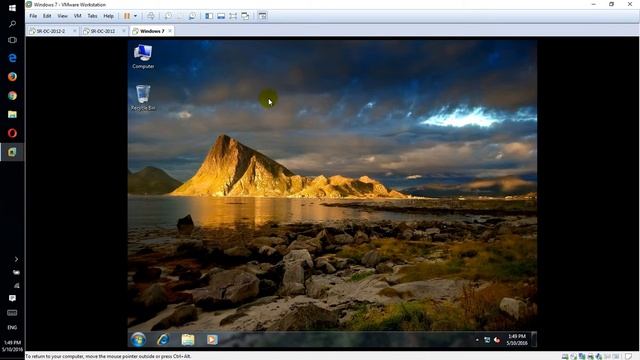Image resolution: width=640 pixels, height=360 pixels.
Task: Open the Edit menu
Action: click(x=47, y=16)
